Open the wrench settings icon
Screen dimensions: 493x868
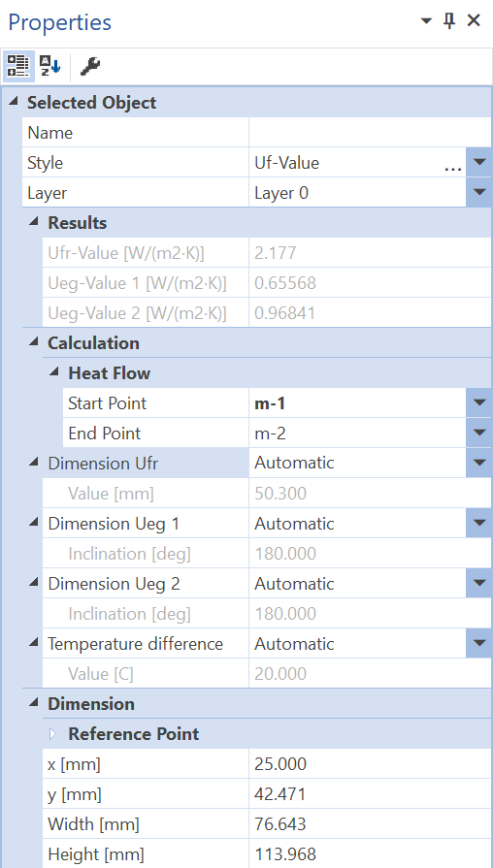pyautogui.click(x=89, y=66)
